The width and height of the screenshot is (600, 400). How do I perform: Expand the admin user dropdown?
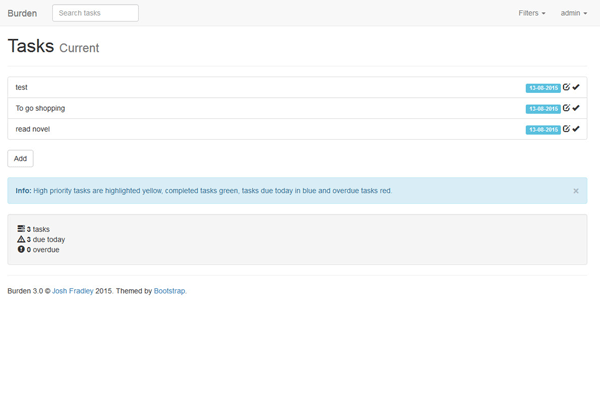pyautogui.click(x=573, y=13)
